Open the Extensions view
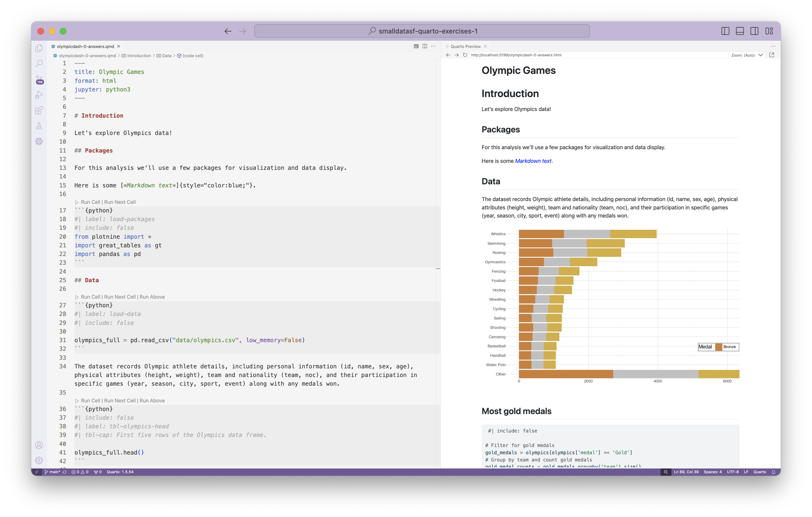The height and width of the screenshot is (517, 812). [x=39, y=110]
